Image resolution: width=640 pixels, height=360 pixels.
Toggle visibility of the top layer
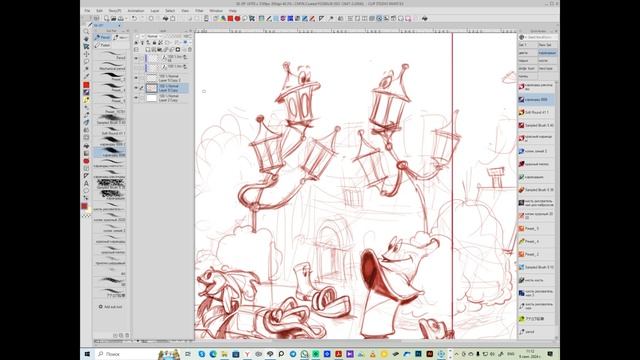136,58
